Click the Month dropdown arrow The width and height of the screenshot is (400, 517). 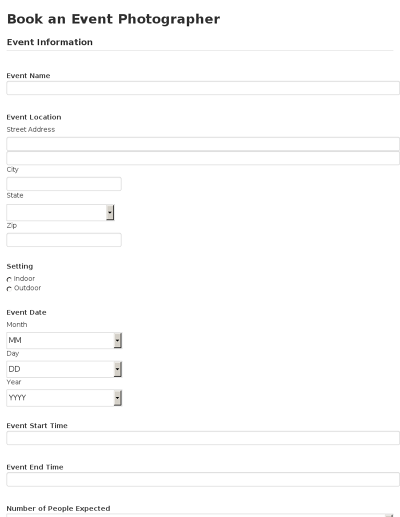pyautogui.click(x=118, y=340)
